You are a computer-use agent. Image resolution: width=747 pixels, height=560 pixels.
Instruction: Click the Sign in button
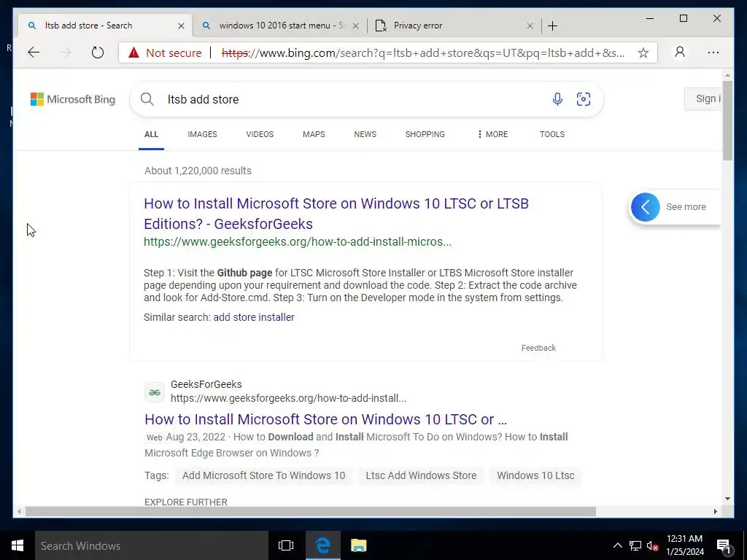704,99
